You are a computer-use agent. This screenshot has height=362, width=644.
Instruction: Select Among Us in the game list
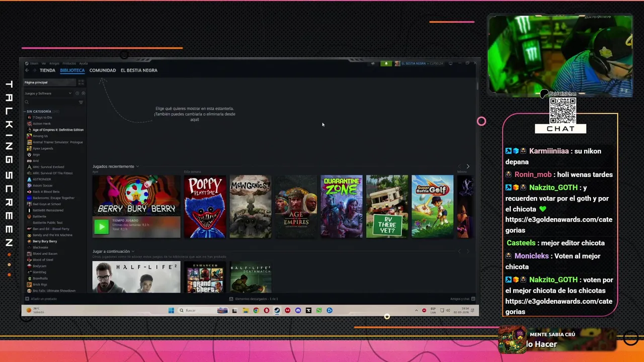point(40,136)
